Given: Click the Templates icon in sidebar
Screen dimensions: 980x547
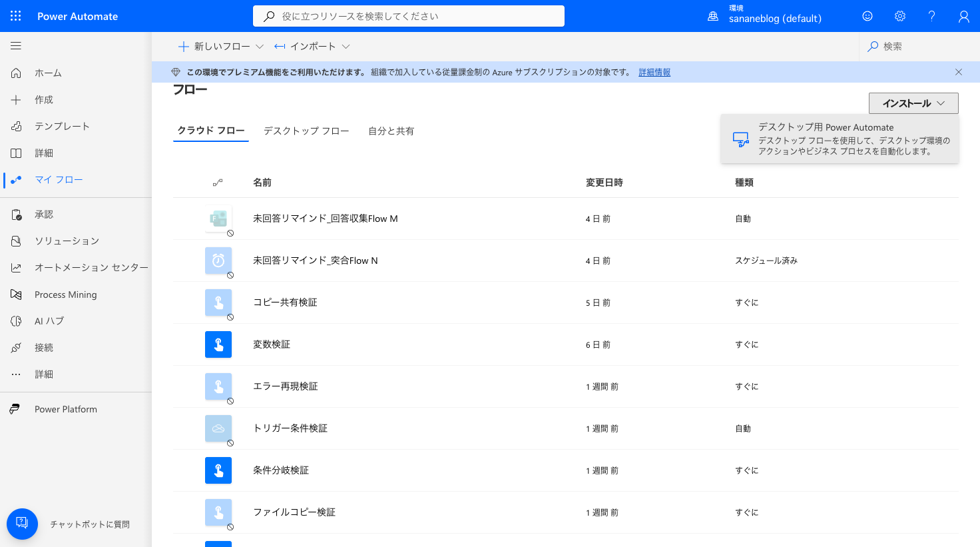Looking at the screenshot, I should click(16, 126).
